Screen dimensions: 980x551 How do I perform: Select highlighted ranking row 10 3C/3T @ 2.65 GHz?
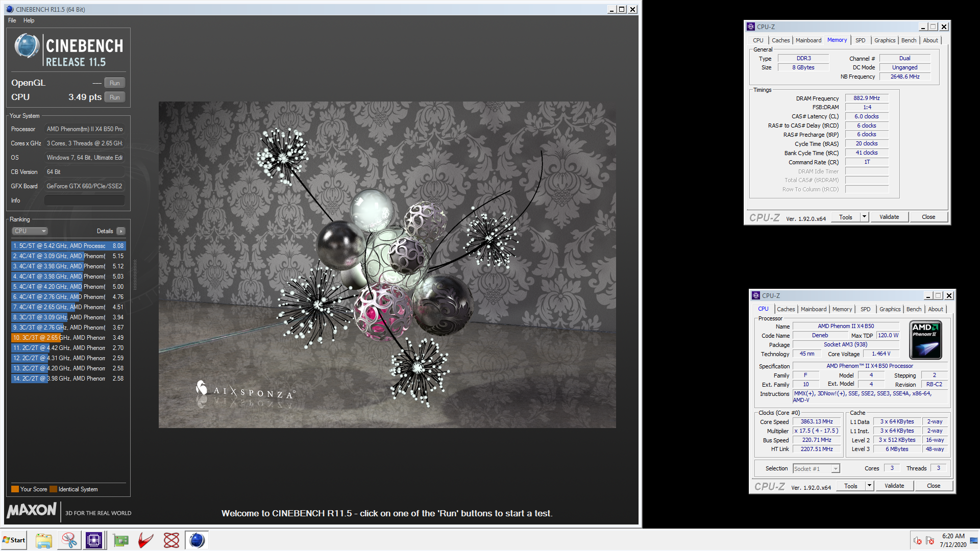click(68, 338)
